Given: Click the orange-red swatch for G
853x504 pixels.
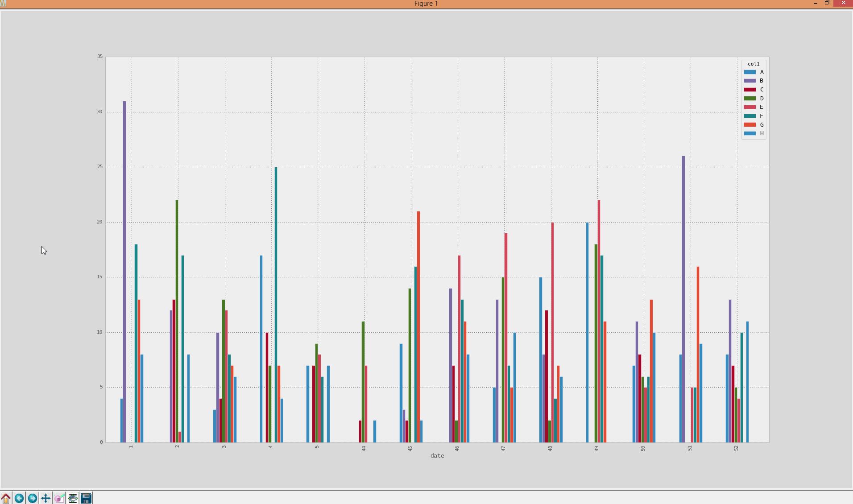Looking at the screenshot, I should (x=749, y=125).
